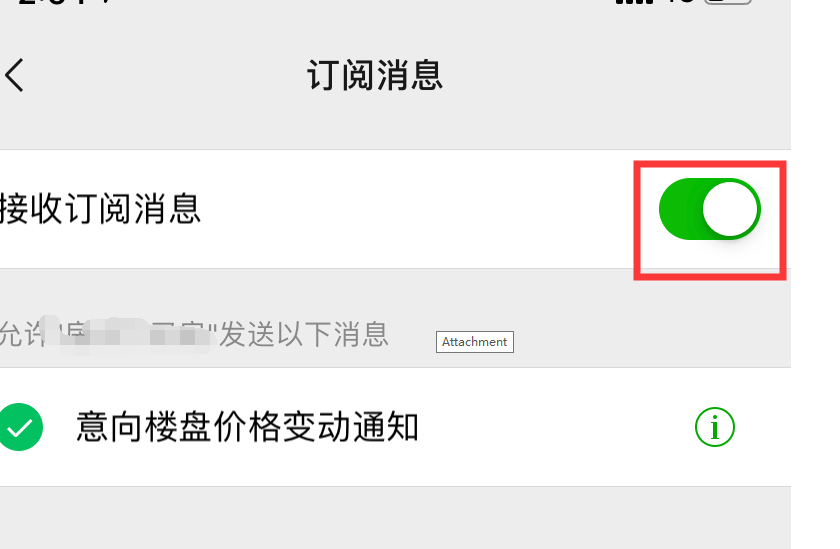
Task: Tap the green checkmark circle icon
Action: 20,427
